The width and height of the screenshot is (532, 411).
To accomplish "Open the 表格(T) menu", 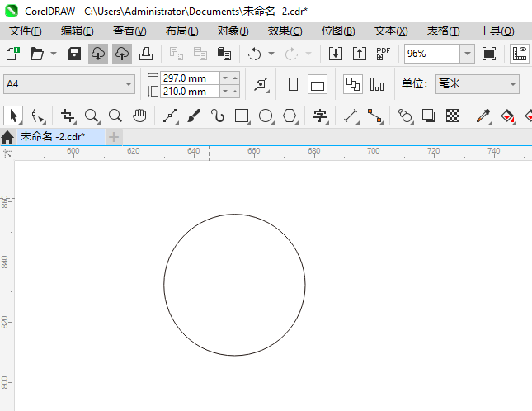I will pos(444,31).
